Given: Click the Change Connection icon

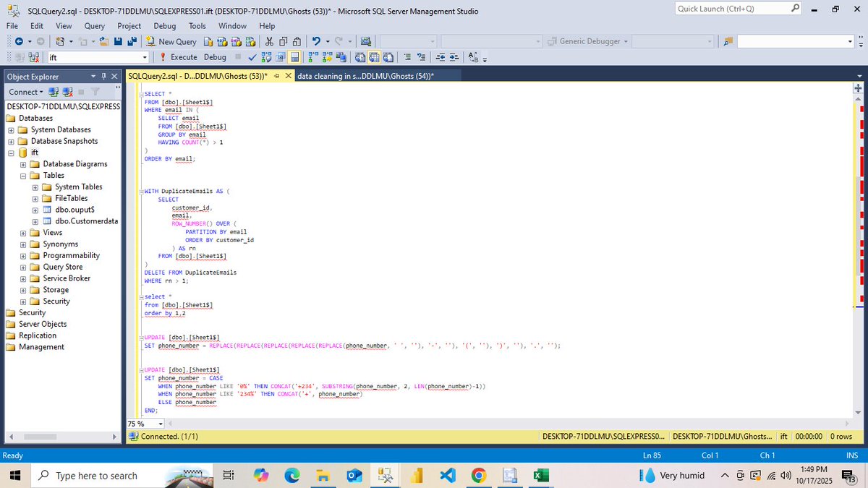Looking at the screenshot, I should (x=34, y=57).
